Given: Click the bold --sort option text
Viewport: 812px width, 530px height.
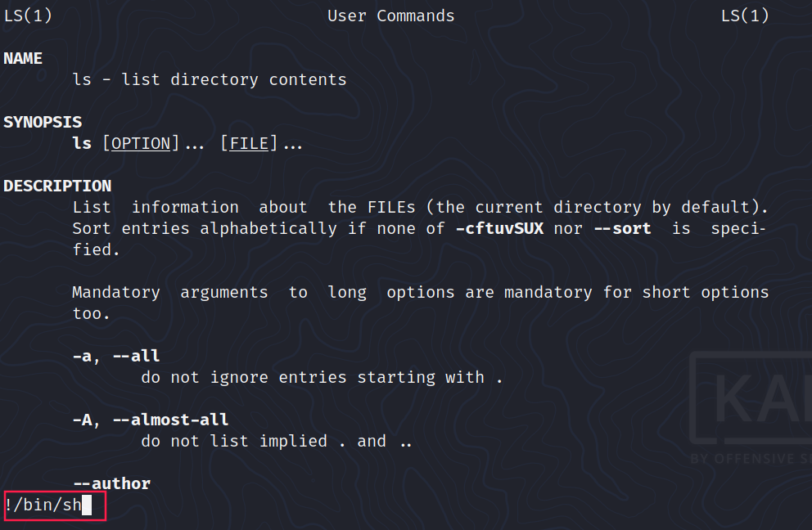Looking at the screenshot, I should click(x=620, y=229).
